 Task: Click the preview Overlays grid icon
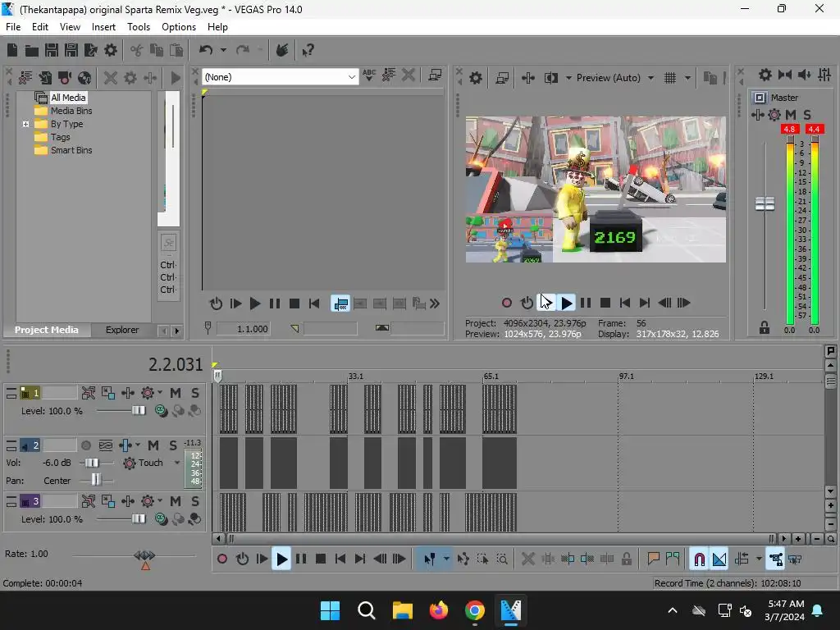[670, 78]
